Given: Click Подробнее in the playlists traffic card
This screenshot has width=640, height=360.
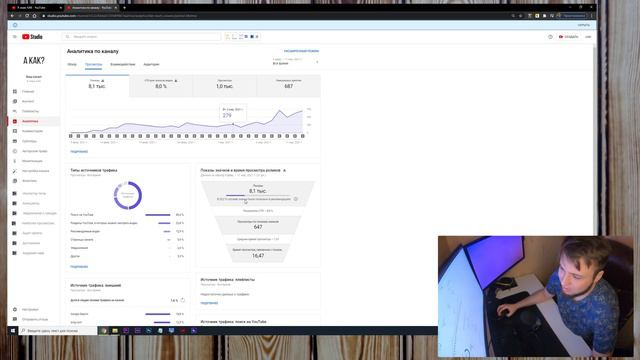Looking at the screenshot, I should [209, 303].
